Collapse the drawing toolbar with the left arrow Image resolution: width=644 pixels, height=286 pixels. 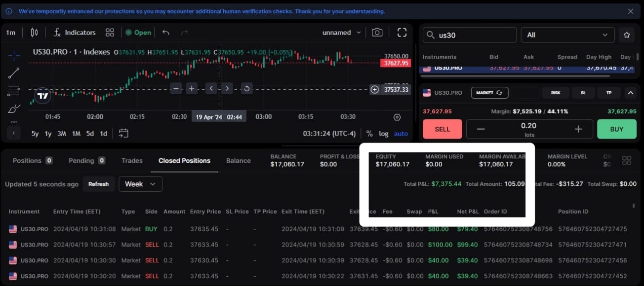click(14, 133)
